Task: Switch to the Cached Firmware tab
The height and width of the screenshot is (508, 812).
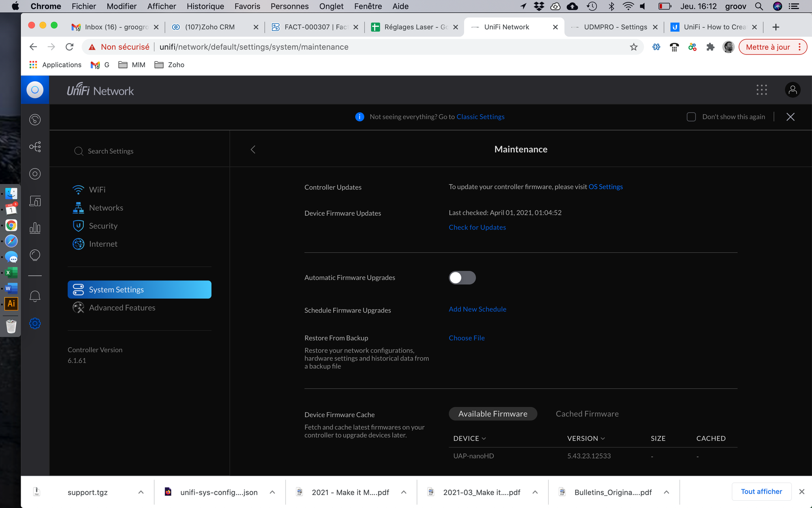Action: pos(587,414)
